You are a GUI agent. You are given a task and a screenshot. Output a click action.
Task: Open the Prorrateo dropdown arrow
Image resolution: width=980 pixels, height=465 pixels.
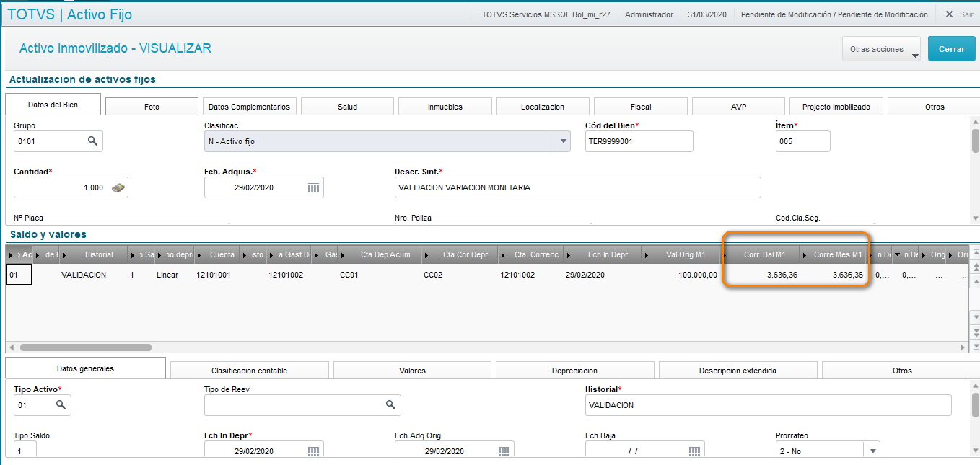click(x=872, y=451)
